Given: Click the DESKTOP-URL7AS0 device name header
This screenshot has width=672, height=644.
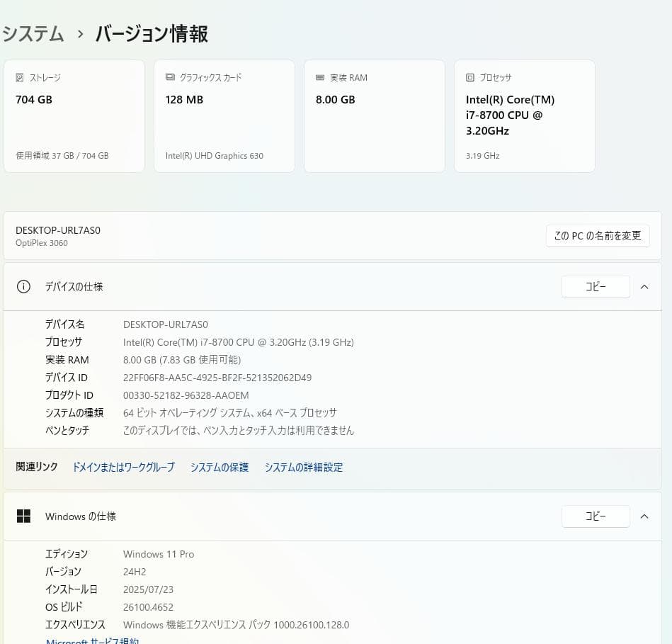Looking at the screenshot, I should tap(58, 230).
